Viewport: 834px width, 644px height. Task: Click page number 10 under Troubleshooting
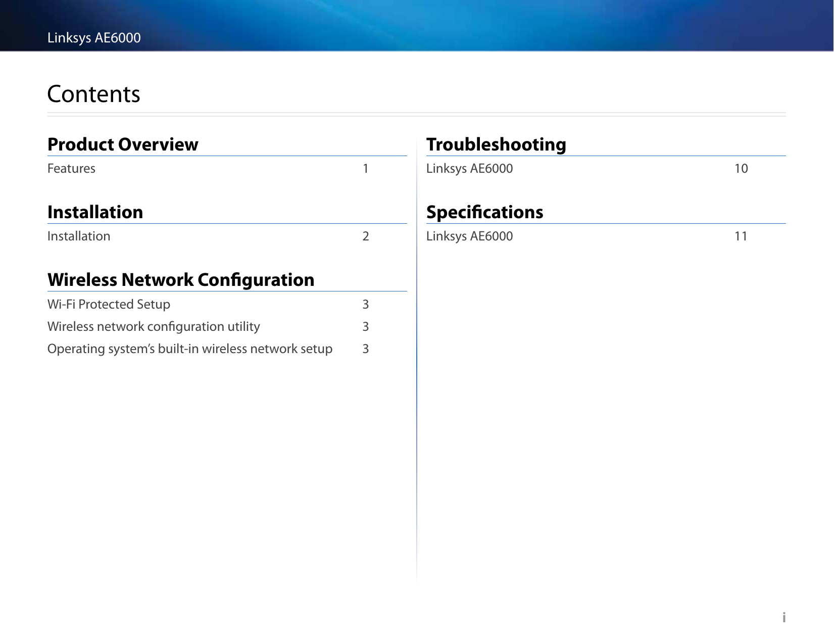(741, 169)
